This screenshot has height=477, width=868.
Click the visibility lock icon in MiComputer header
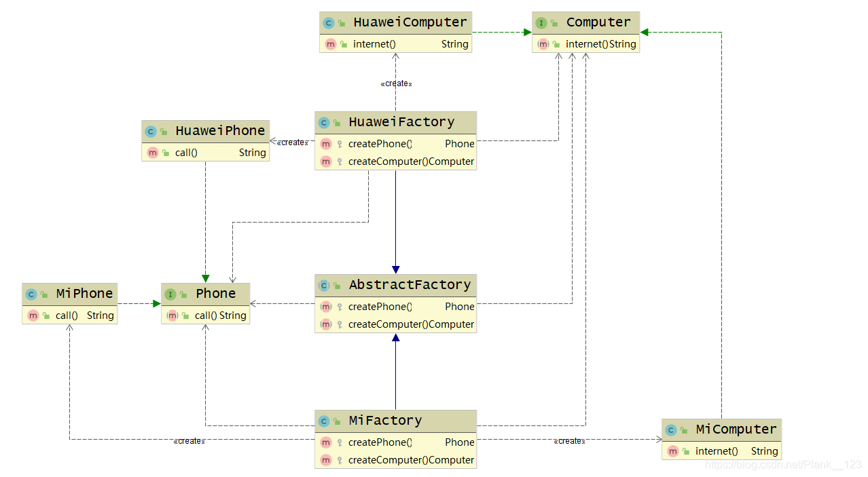click(x=684, y=431)
